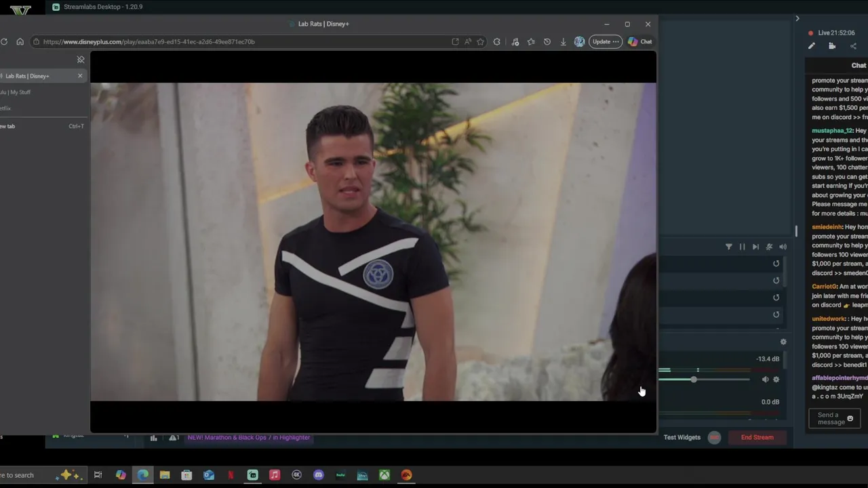
Task: Favorite this page with the star icon
Action: click(480, 42)
